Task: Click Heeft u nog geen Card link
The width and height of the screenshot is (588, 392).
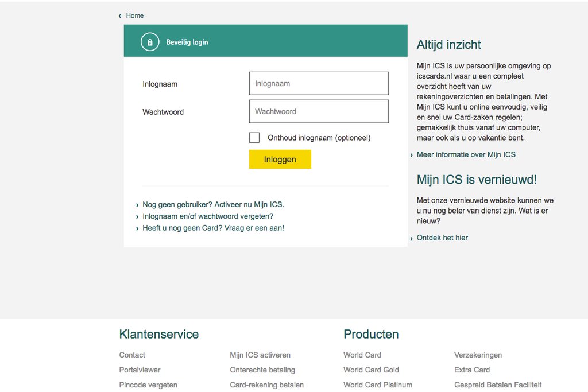Action: [x=213, y=228]
